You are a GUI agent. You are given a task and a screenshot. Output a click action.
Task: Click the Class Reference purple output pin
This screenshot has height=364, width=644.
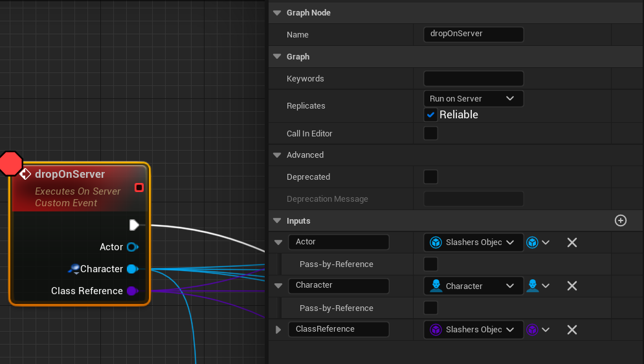(x=132, y=291)
